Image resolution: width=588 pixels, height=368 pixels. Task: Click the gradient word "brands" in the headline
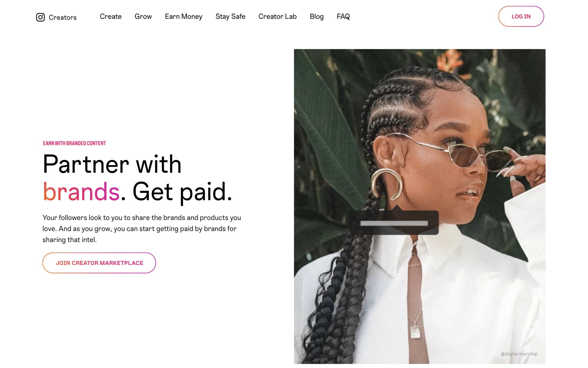tap(81, 192)
